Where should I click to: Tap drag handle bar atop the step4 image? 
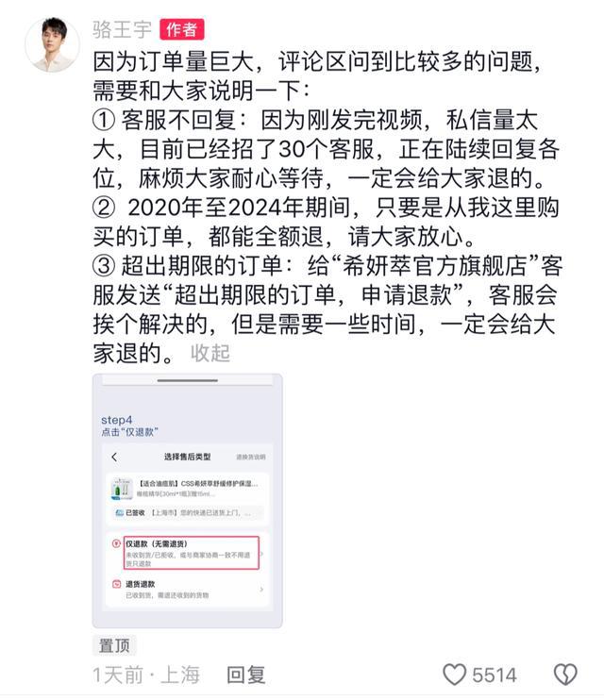coord(187,380)
